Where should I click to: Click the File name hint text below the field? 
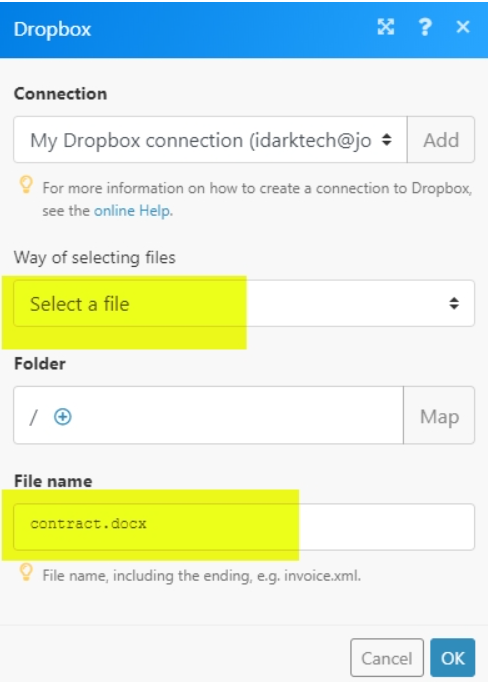click(202, 575)
